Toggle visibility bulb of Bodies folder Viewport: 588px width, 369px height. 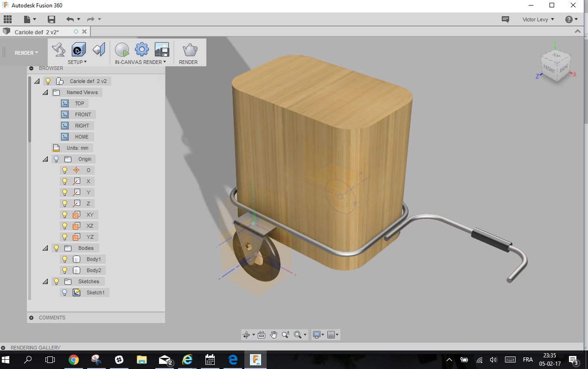(x=56, y=248)
